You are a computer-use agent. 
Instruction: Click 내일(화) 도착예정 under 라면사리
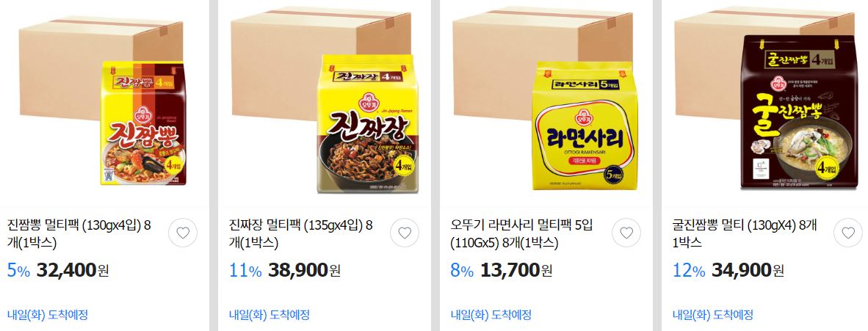(x=491, y=315)
